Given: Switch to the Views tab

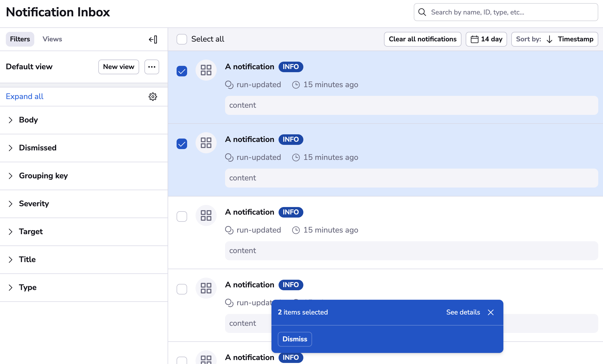Looking at the screenshot, I should [52, 39].
